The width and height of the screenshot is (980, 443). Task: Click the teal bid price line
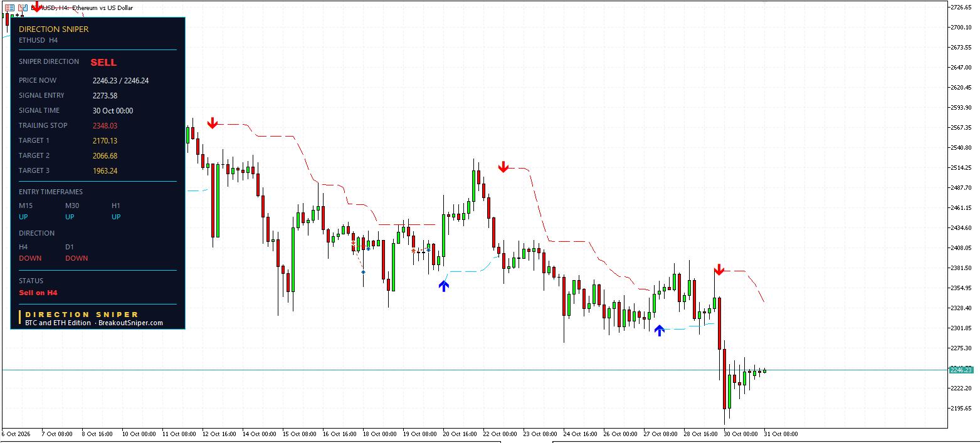click(x=474, y=370)
